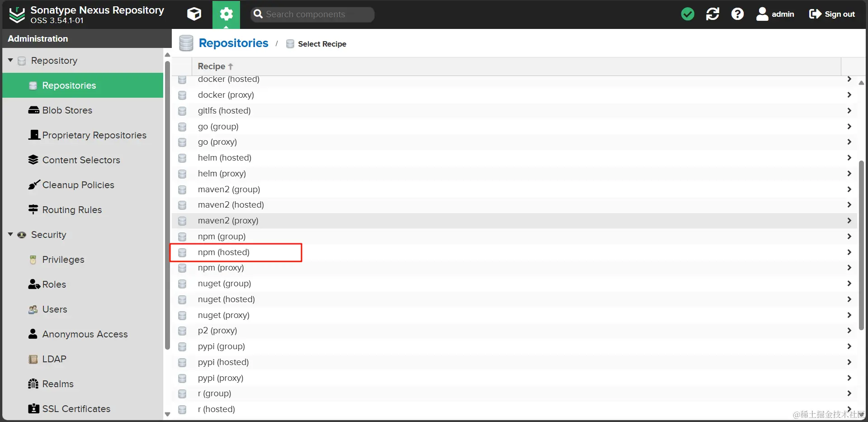
Task: Click the database icon beside pypi (hosted)
Action: pos(182,362)
